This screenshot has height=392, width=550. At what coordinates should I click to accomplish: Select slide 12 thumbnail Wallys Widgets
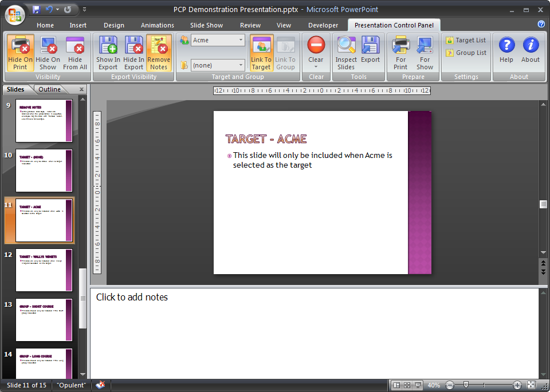tap(44, 270)
